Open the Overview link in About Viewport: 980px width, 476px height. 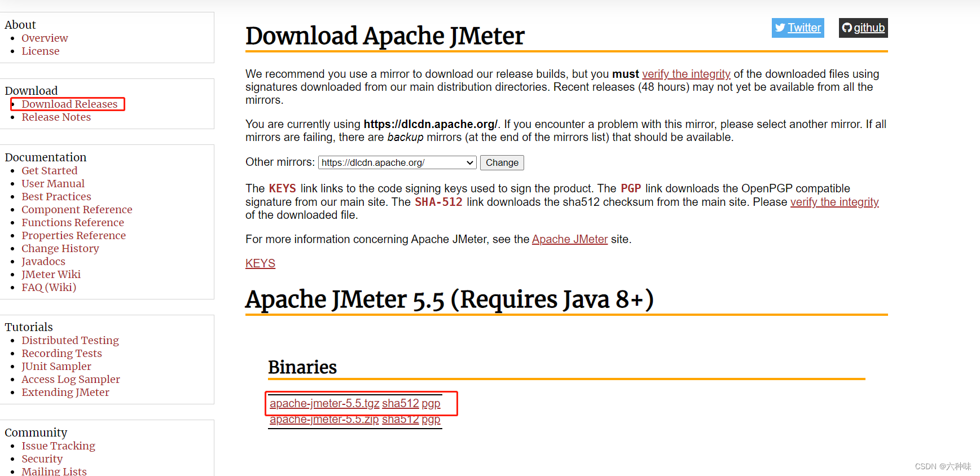(45, 38)
